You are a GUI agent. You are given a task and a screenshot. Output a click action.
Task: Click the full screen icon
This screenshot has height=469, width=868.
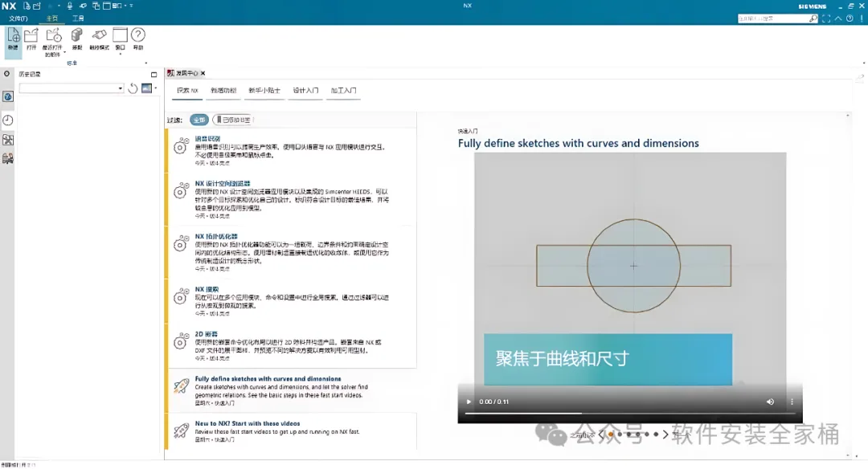(x=826, y=18)
